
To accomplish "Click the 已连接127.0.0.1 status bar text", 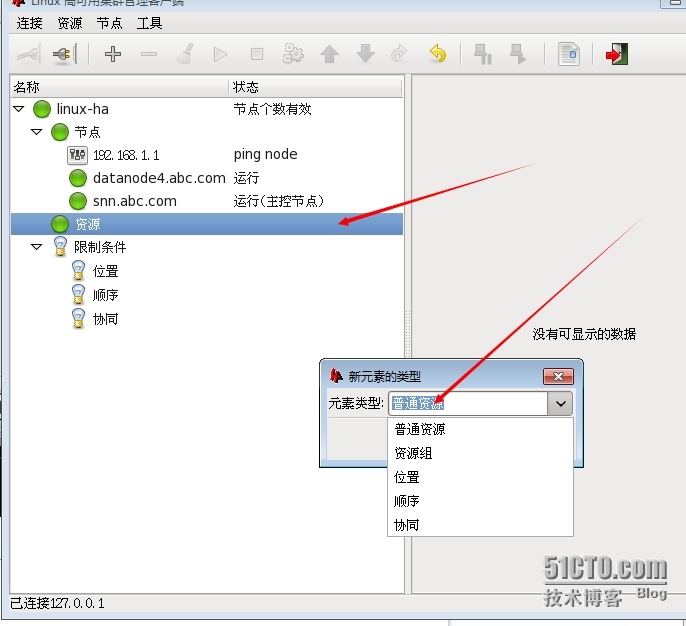I will pos(57,604).
